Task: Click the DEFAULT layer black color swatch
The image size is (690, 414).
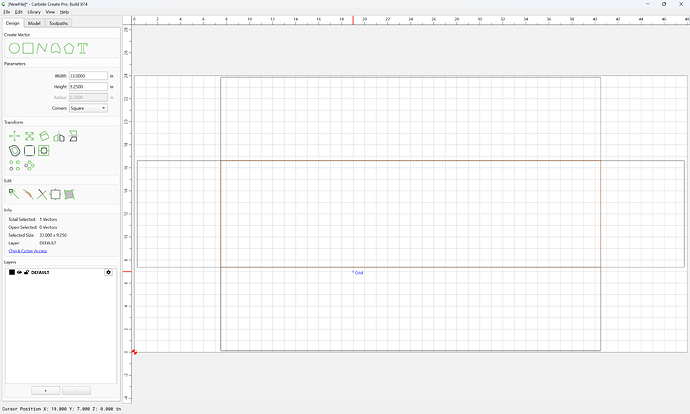Action: point(12,272)
